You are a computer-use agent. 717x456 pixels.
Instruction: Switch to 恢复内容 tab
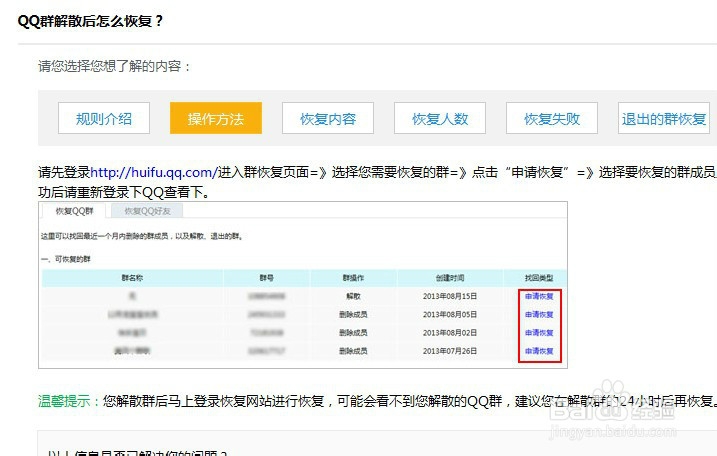pyautogui.click(x=328, y=118)
